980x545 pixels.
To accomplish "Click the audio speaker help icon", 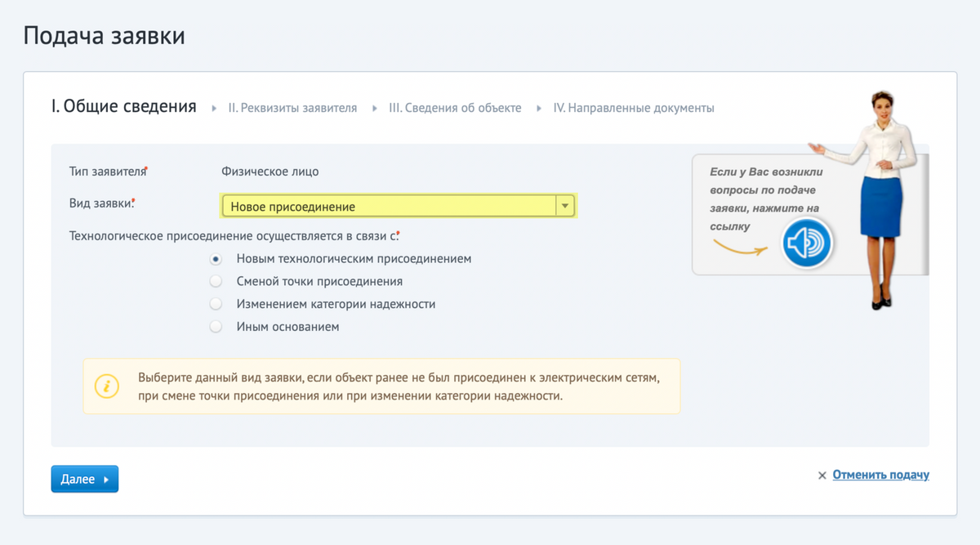I will [x=807, y=243].
